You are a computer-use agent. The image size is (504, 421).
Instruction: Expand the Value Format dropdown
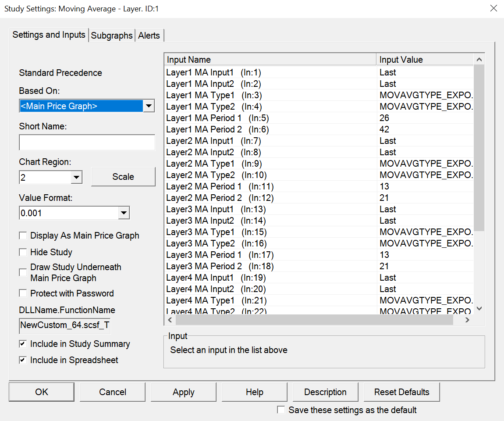click(x=124, y=213)
